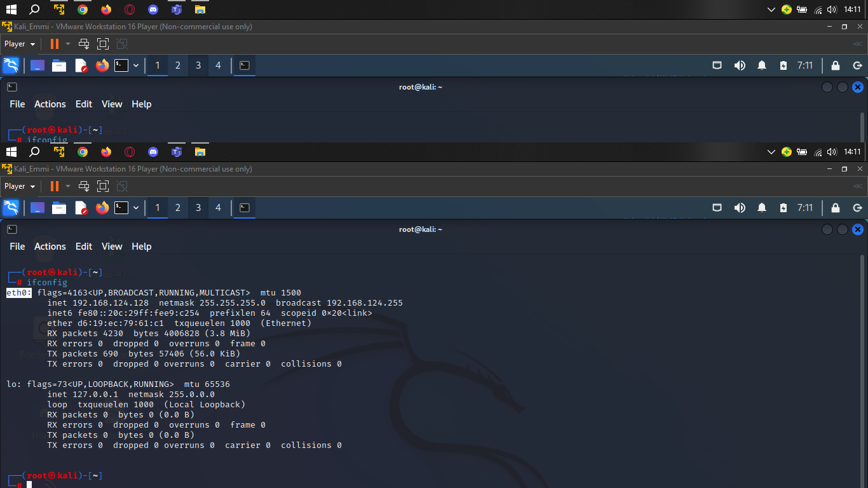Expand the terminal launcher dropdown in the lower Kali panel
The width and height of the screenshot is (868, 488).
click(x=135, y=208)
